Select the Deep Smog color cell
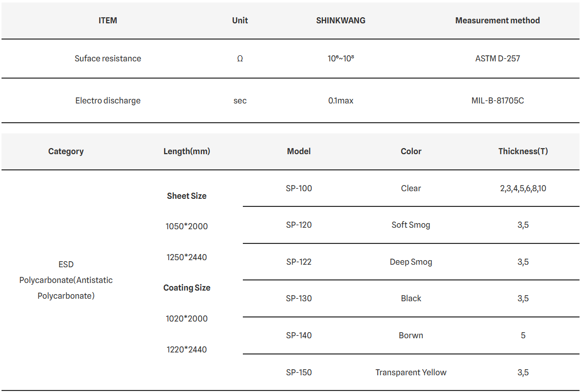Viewport: 580px width, 392px height. tap(411, 262)
